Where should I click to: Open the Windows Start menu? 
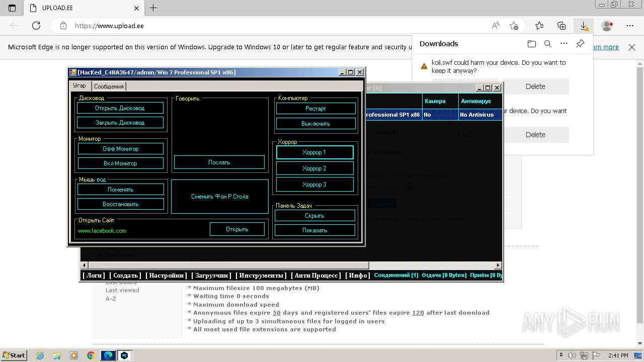coord(14,355)
